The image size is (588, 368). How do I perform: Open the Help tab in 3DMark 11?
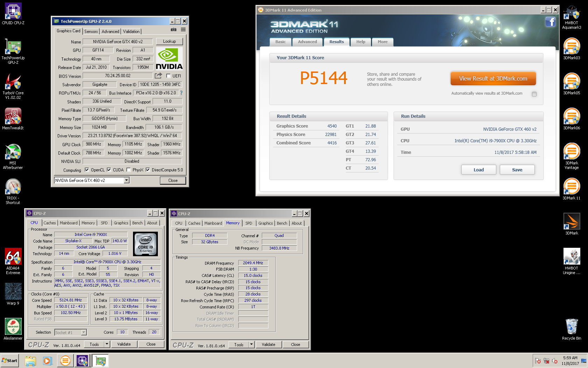[x=360, y=42]
